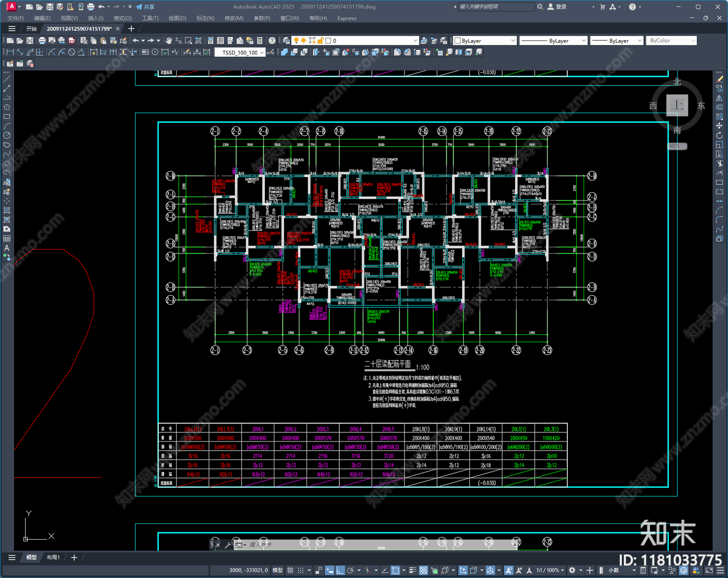Image resolution: width=728 pixels, height=578 pixels.
Task: Toggle grid display in status bar
Action: (x=290, y=570)
